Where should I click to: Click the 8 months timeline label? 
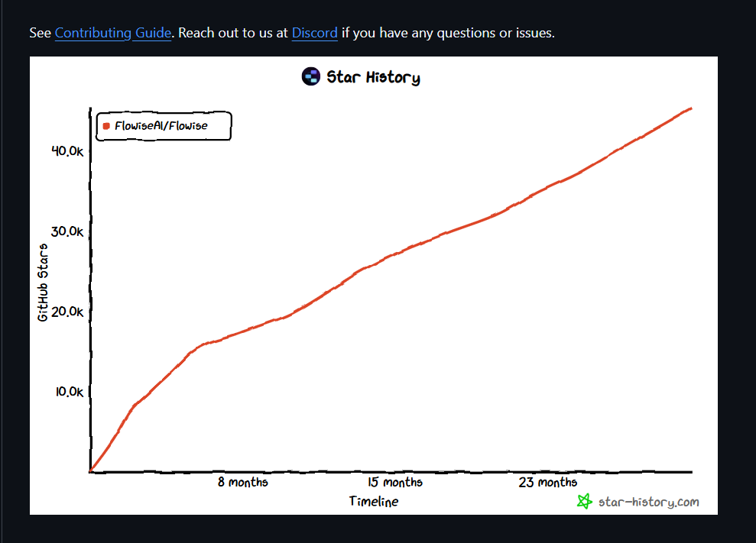pyautogui.click(x=242, y=483)
